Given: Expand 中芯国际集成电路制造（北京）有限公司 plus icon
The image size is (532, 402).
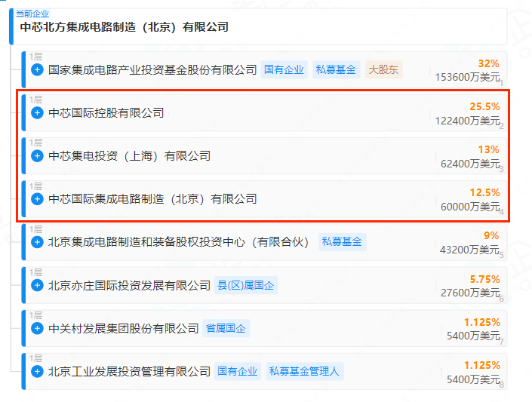Looking at the screenshot, I should [37, 199].
